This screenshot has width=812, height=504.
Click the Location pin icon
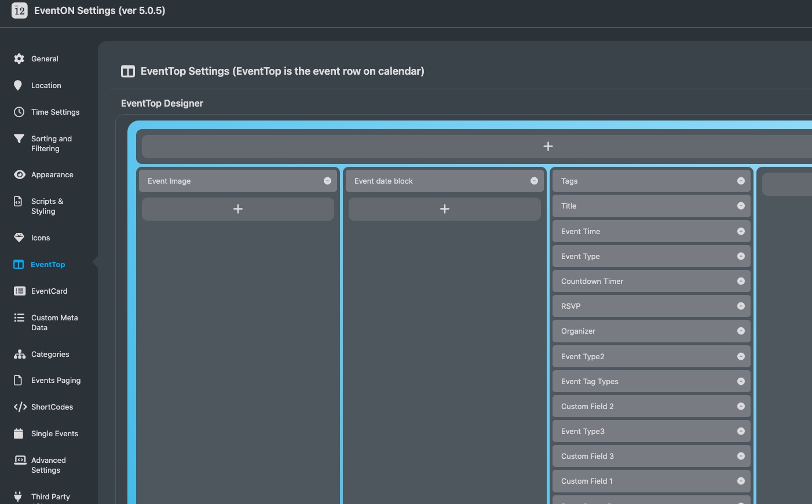pos(19,85)
